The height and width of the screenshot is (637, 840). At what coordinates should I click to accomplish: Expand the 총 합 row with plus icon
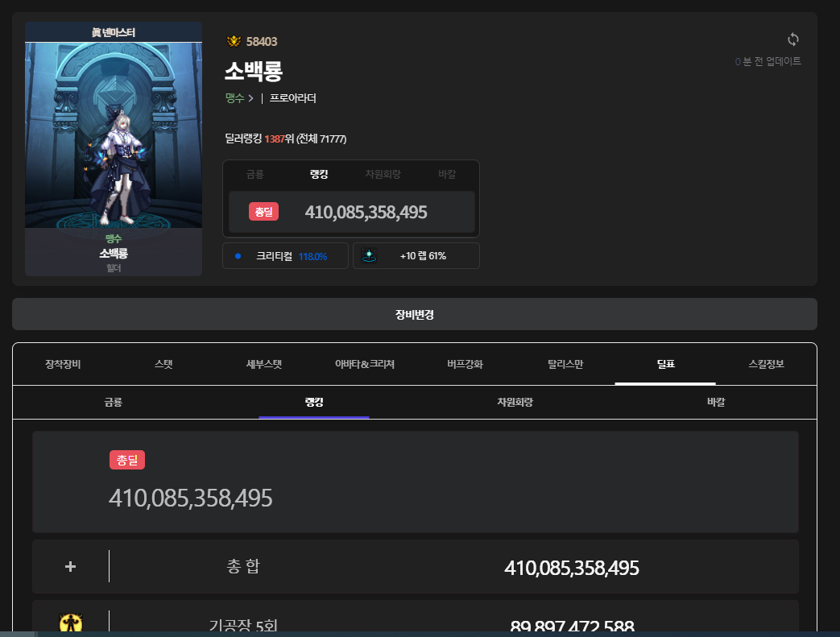pyautogui.click(x=70, y=567)
